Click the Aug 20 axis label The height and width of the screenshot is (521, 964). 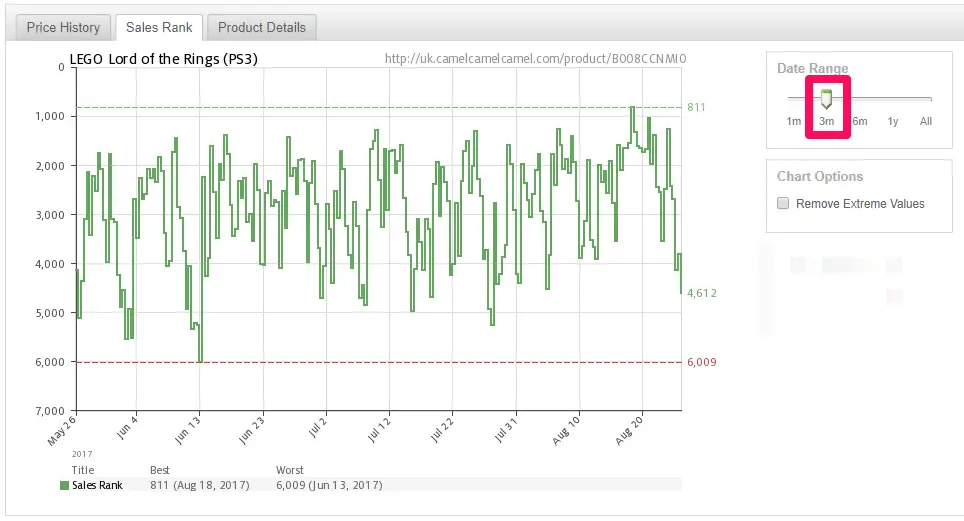630,429
